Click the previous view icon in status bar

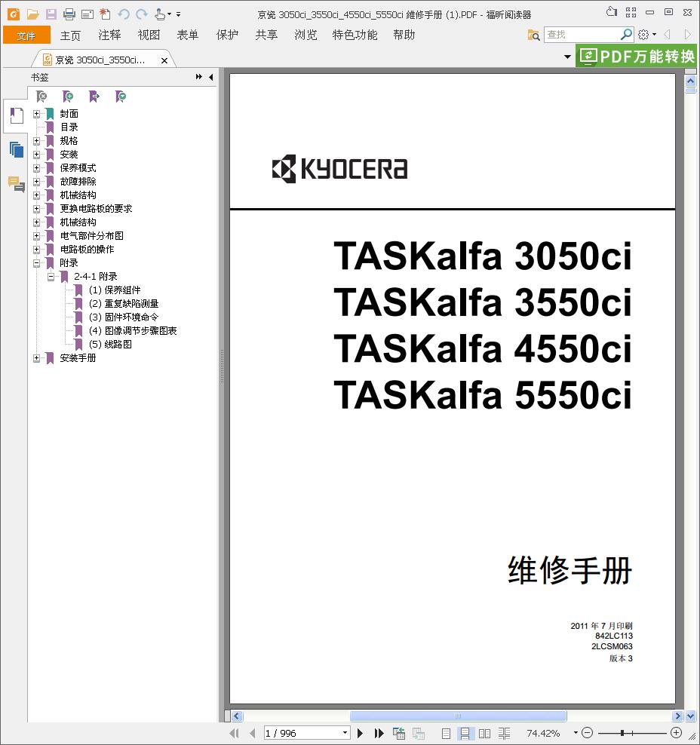(399, 733)
